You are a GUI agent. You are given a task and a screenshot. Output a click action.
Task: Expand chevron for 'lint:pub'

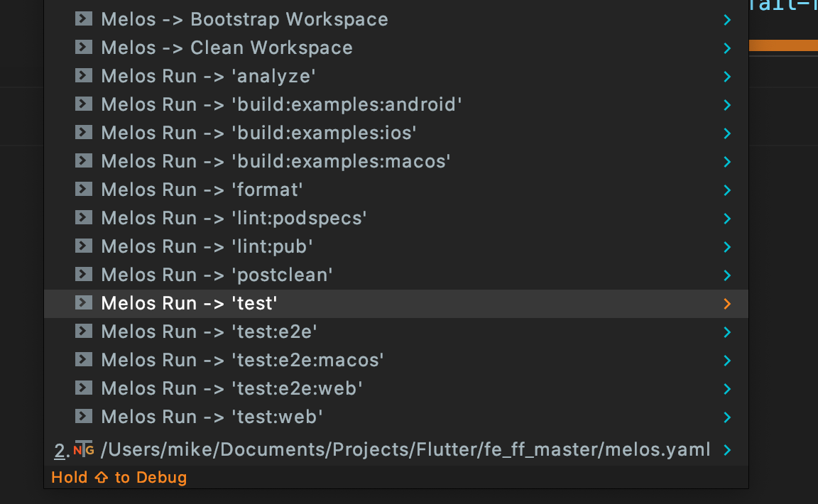[727, 247]
